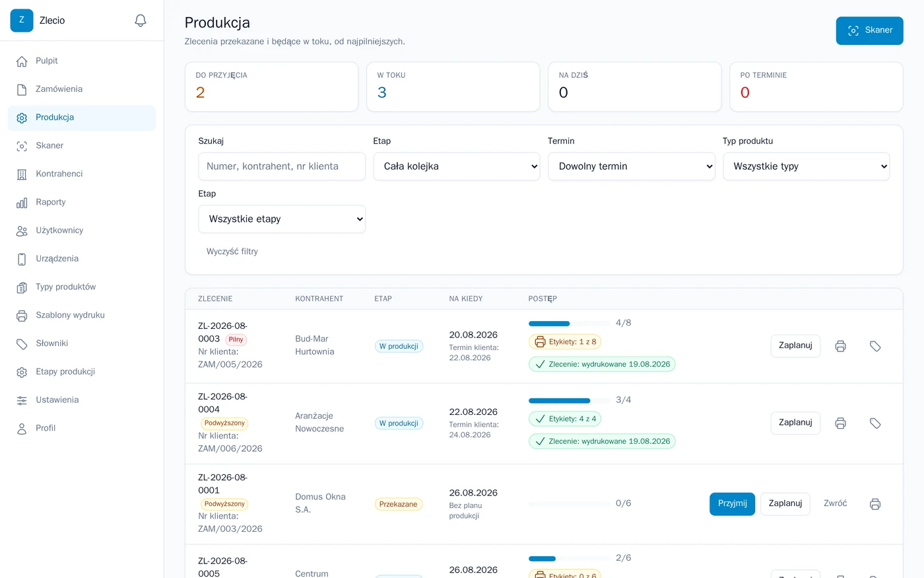This screenshot has height=578, width=924.
Task: Go to Pulpit in sidebar
Action: [82, 61]
